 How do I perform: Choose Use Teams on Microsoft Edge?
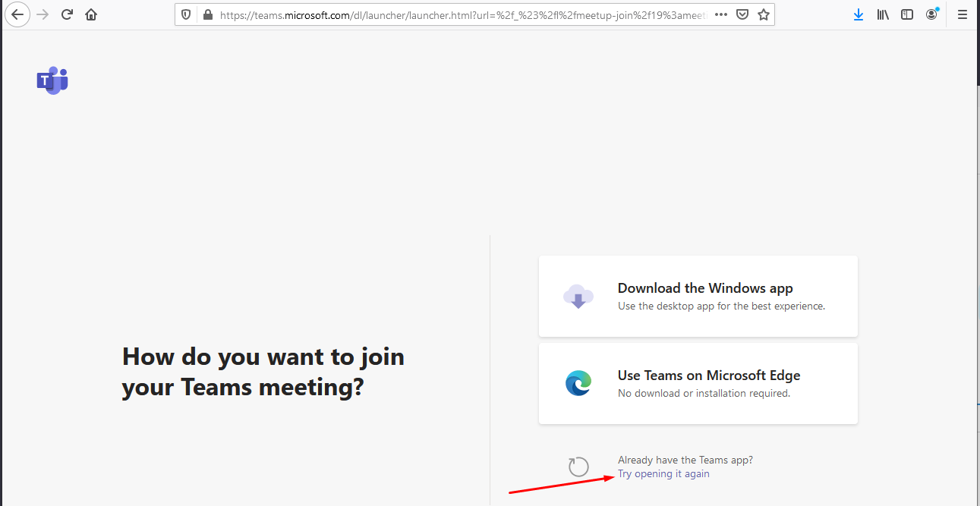(x=698, y=383)
